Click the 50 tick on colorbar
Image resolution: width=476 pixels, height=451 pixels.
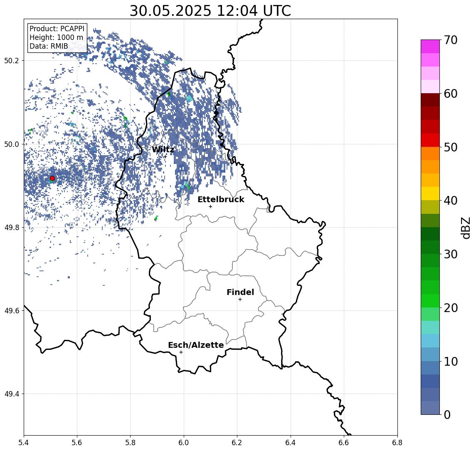pyautogui.click(x=451, y=147)
